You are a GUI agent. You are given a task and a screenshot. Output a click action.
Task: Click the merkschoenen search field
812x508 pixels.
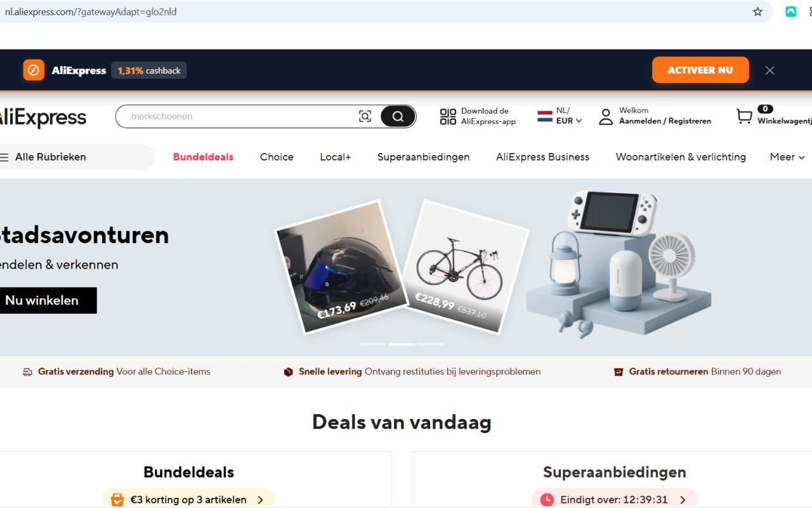tap(241, 116)
